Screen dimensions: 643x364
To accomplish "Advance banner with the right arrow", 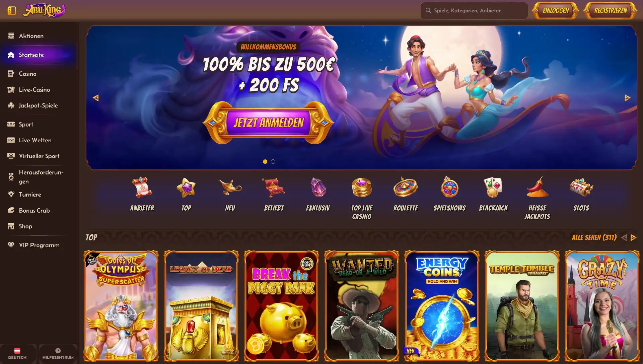I will 627,98.
